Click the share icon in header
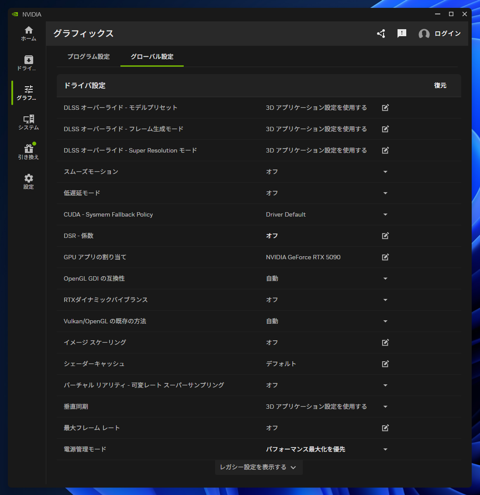This screenshot has width=480, height=495. (x=381, y=33)
